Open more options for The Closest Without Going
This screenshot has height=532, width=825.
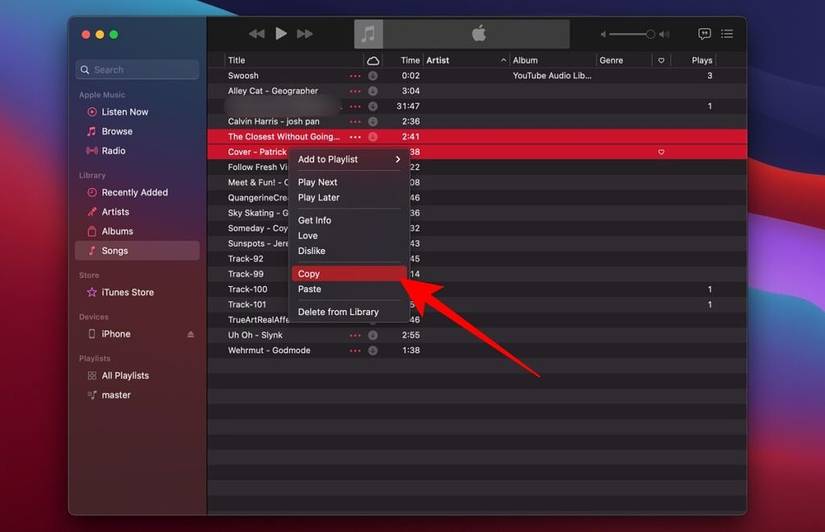click(x=355, y=137)
